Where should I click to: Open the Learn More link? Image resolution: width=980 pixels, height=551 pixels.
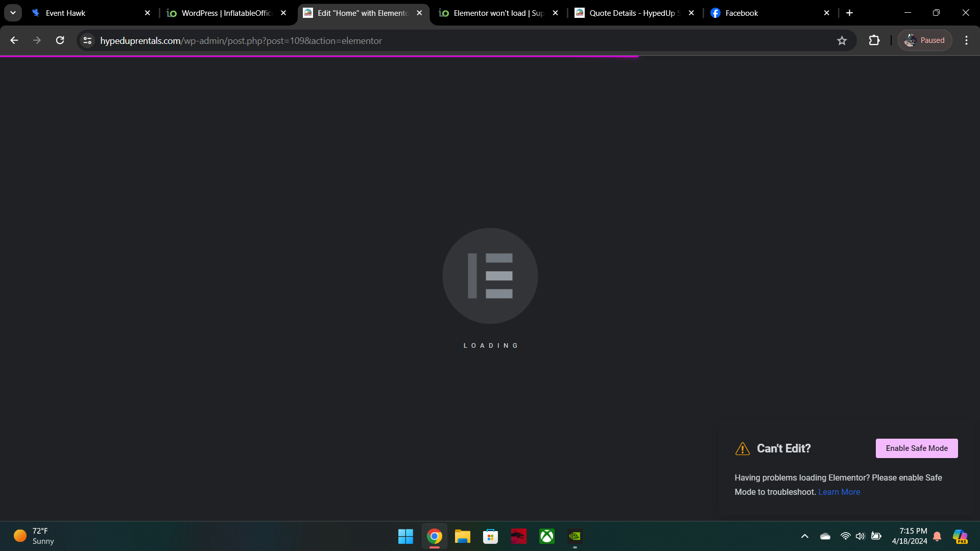click(x=839, y=492)
